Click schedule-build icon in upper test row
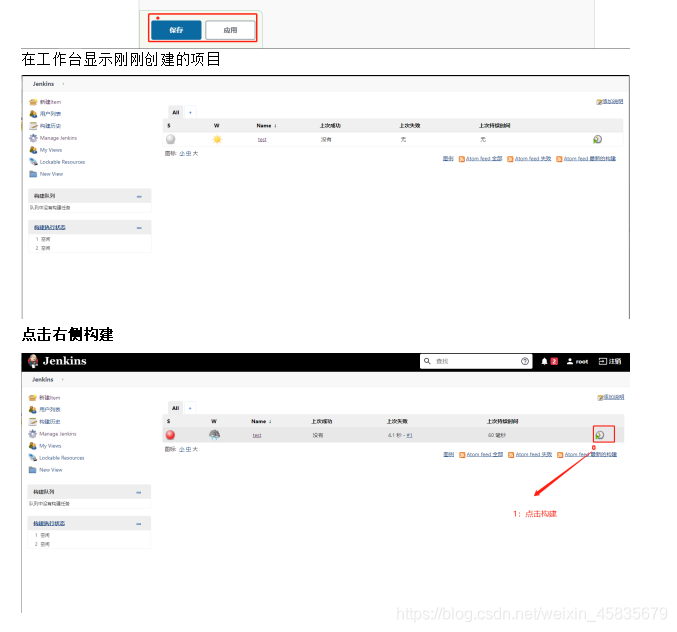This screenshot has height=632, width=677. click(598, 139)
